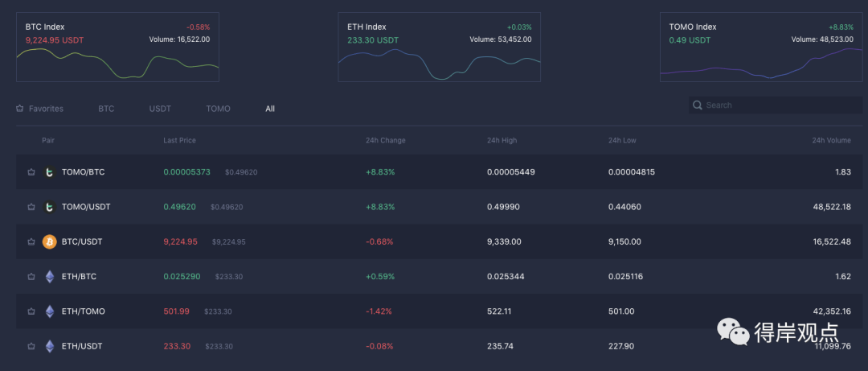Screen dimensions: 868x371
Task: Click the 24h high value 0.00005449
Action: click(x=511, y=172)
